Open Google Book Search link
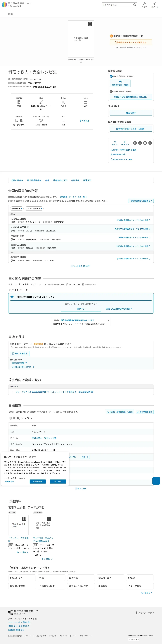This screenshot has width=162, height=644. pyautogui.click(x=23, y=367)
